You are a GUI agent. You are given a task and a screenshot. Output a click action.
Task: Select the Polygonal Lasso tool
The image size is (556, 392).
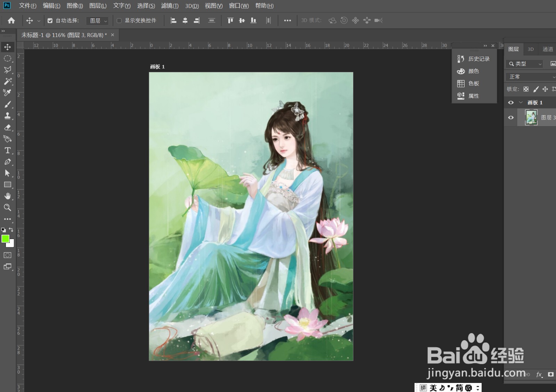tap(7, 70)
